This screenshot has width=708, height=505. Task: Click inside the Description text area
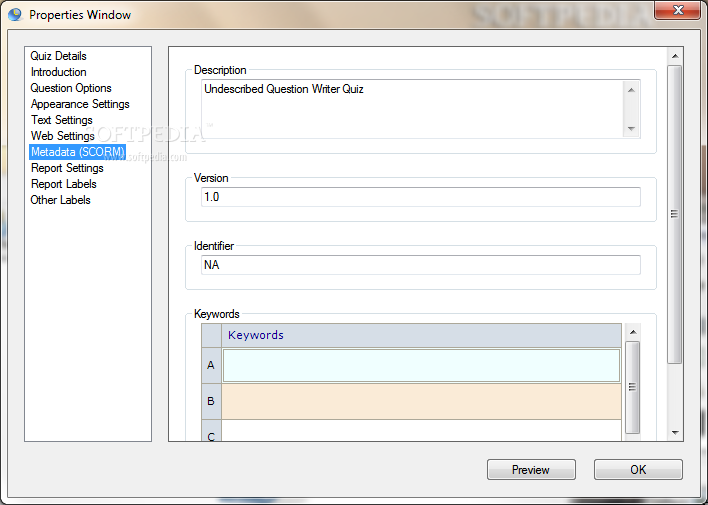point(412,109)
